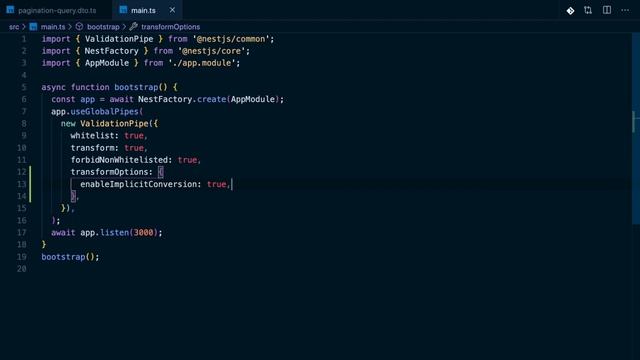The image size is (640, 360).
Task: Split the editor to the right
Action: tap(607, 10)
